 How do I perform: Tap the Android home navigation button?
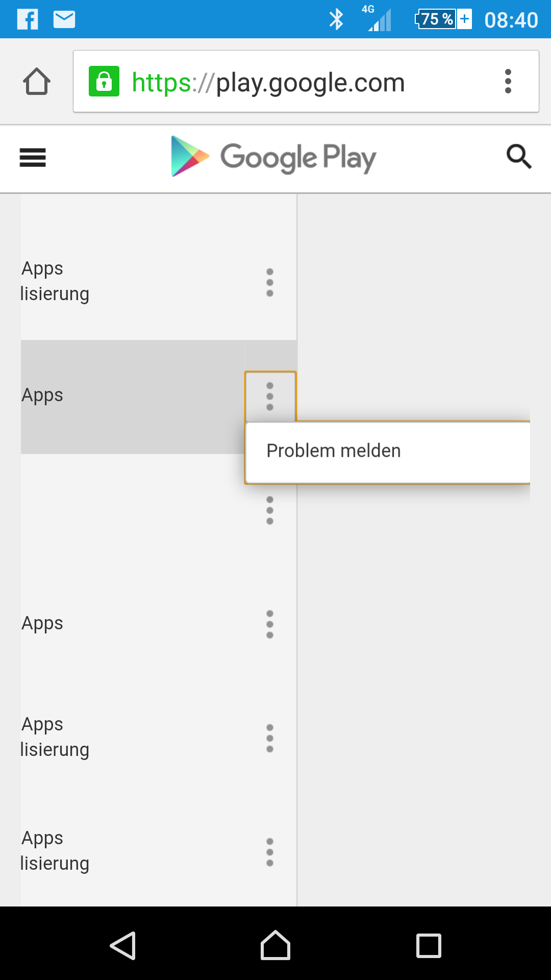click(x=275, y=945)
